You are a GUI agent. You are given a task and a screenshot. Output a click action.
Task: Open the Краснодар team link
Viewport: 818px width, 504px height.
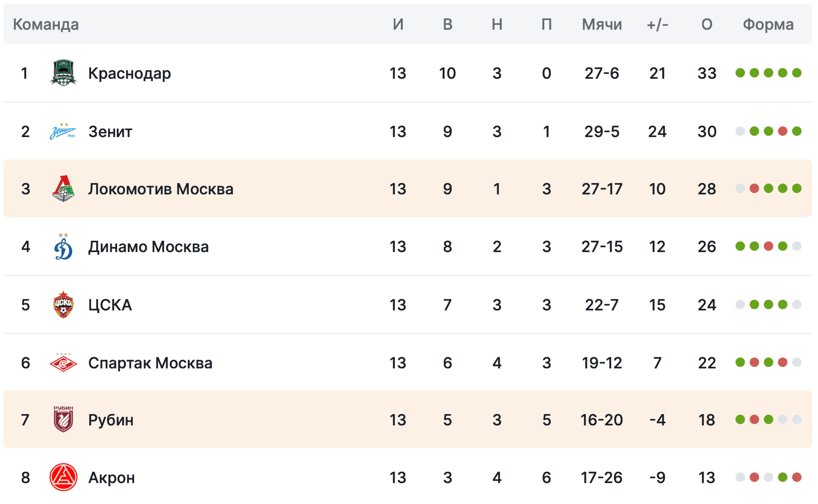coord(130,73)
